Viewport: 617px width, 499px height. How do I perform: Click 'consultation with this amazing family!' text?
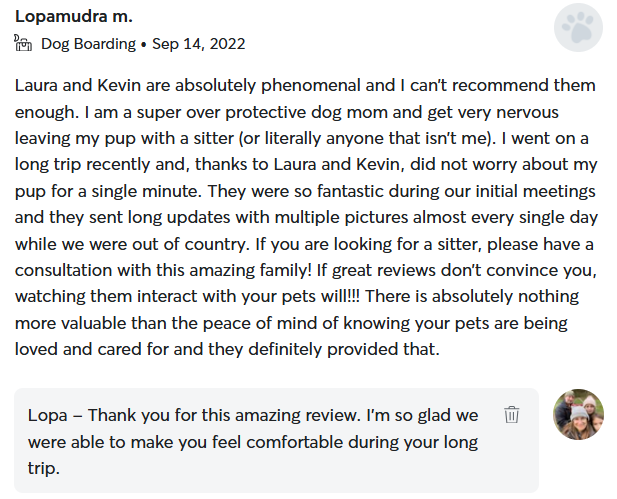click(163, 270)
